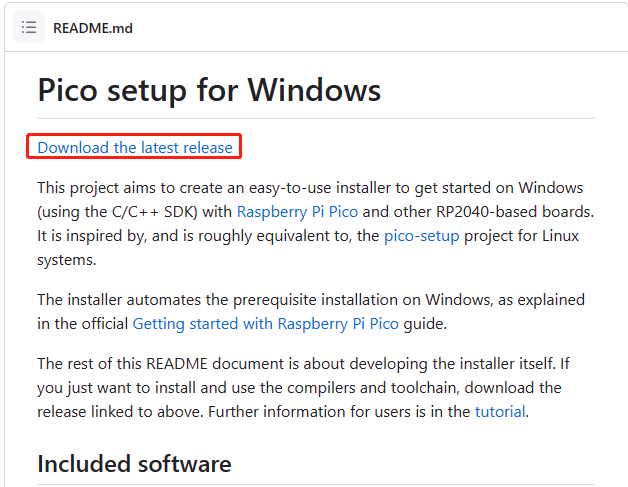Open the Download the latest release link
Screen dimensions: 628x487
tap(135, 147)
